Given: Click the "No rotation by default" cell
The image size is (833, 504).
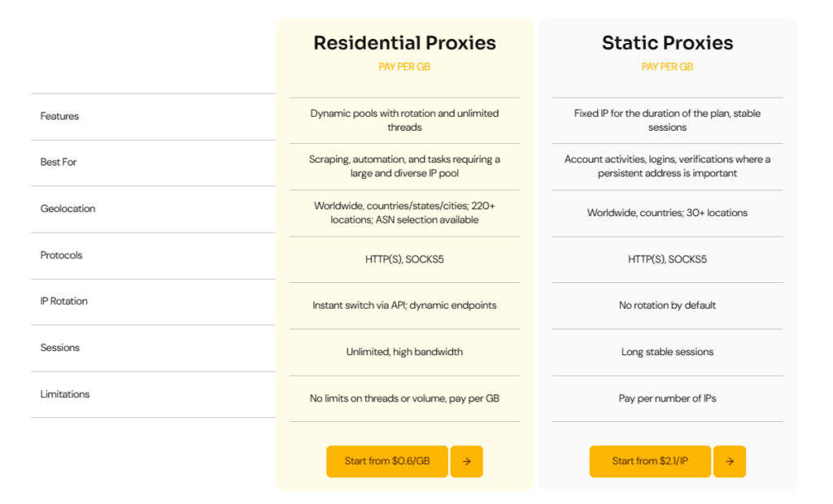Looking at the screenshot, I should point(667,306).
